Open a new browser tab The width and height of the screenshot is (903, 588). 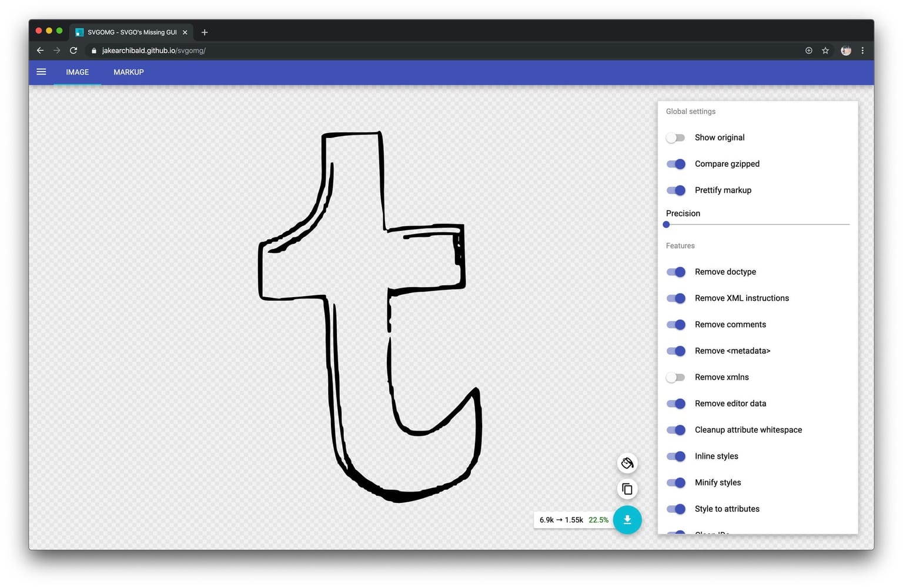(x=205, y=32)
